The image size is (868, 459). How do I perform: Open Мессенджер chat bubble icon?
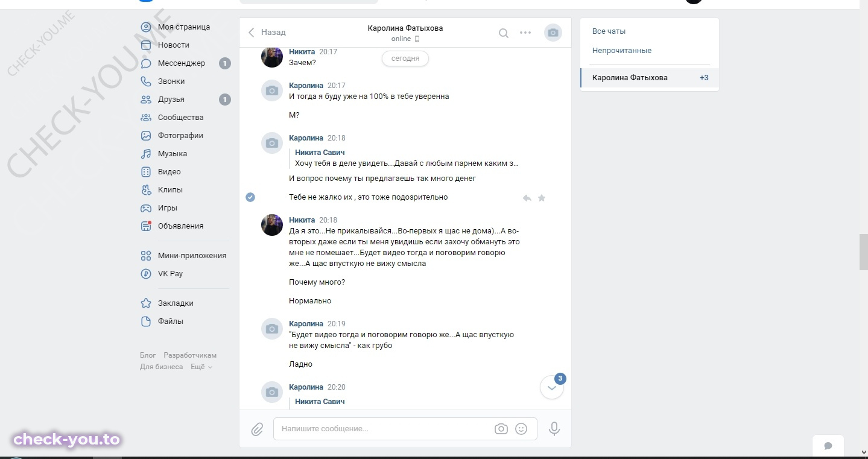coord(146,63)
